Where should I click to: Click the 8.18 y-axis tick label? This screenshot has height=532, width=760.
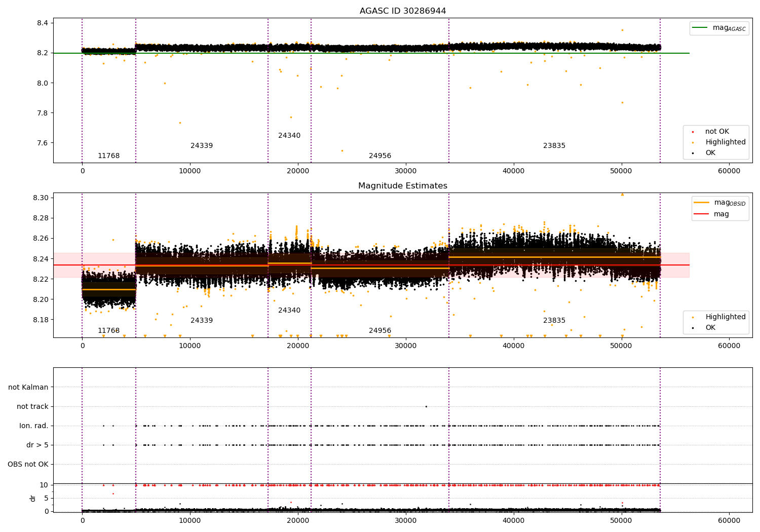(x=41, y=320)
